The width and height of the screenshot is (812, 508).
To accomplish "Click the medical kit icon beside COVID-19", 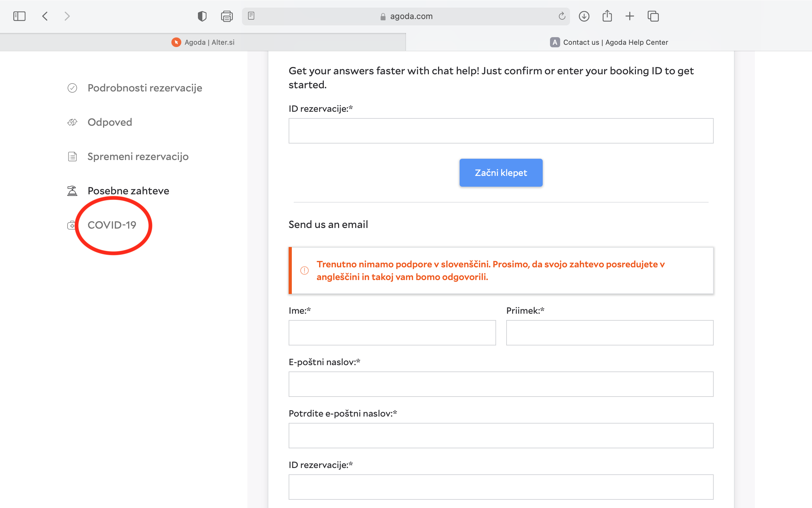I will pos(71,225).
